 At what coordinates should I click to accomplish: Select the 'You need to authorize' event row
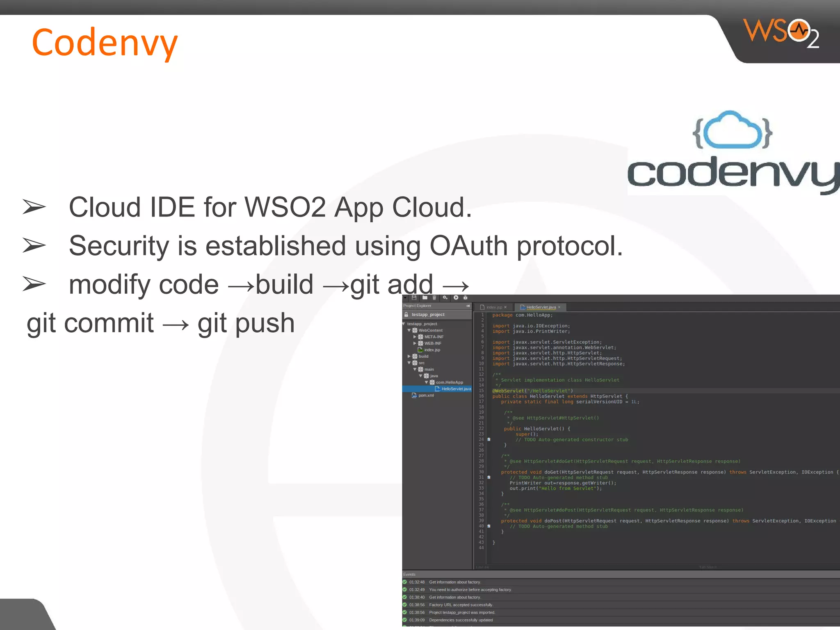(621, 590)
